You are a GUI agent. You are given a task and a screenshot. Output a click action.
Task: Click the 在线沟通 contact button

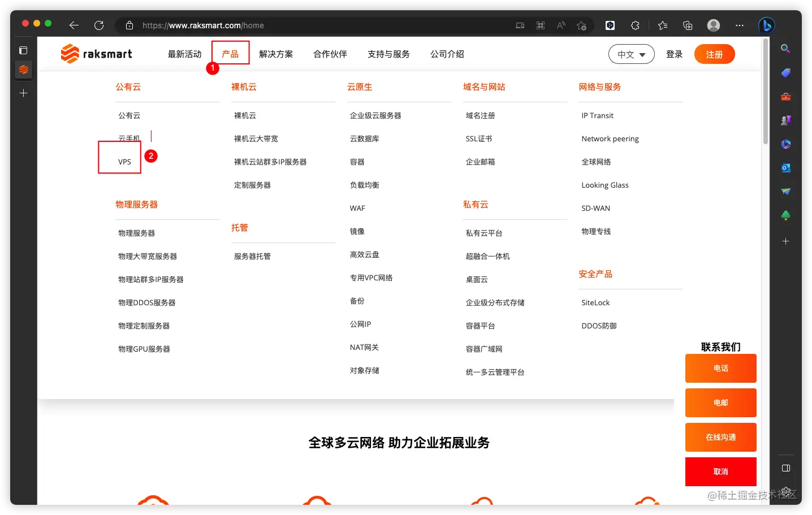click(720, 437)
